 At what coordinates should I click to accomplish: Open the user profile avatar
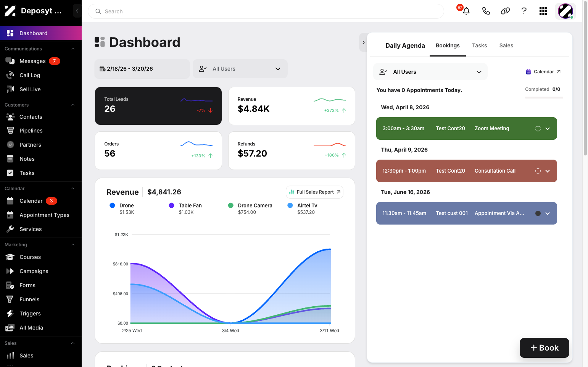[565, 11]
